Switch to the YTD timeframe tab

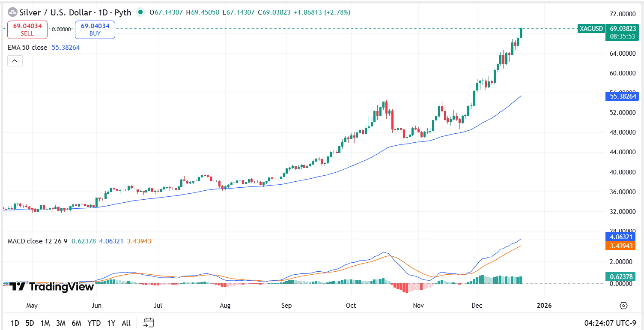[94, 323]
